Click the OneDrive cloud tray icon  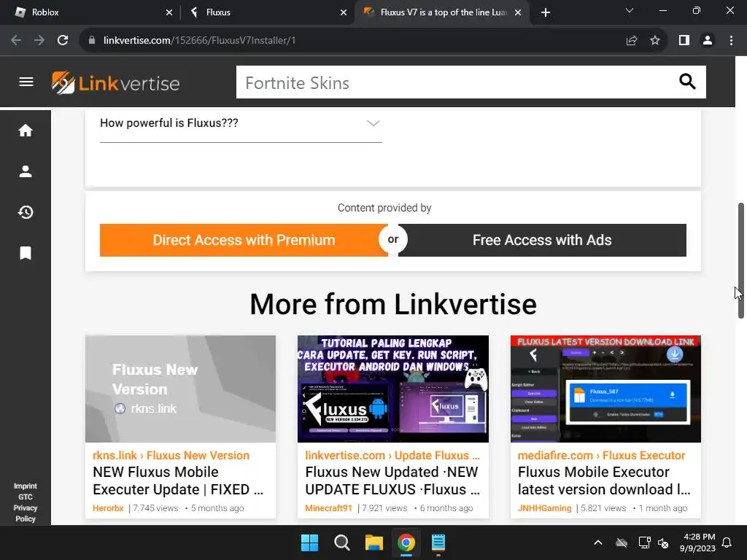[622, 542]
